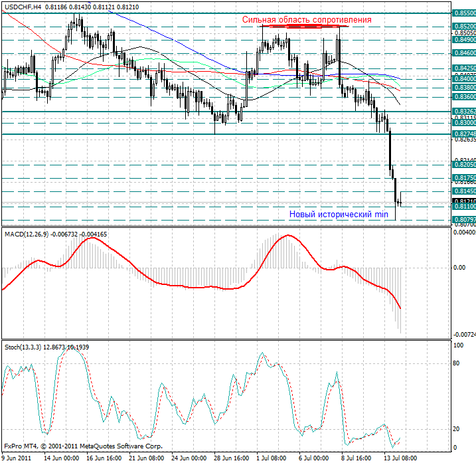
Task: Select the blue 'Новый исторический min' annotation
Action: (338, 215)
